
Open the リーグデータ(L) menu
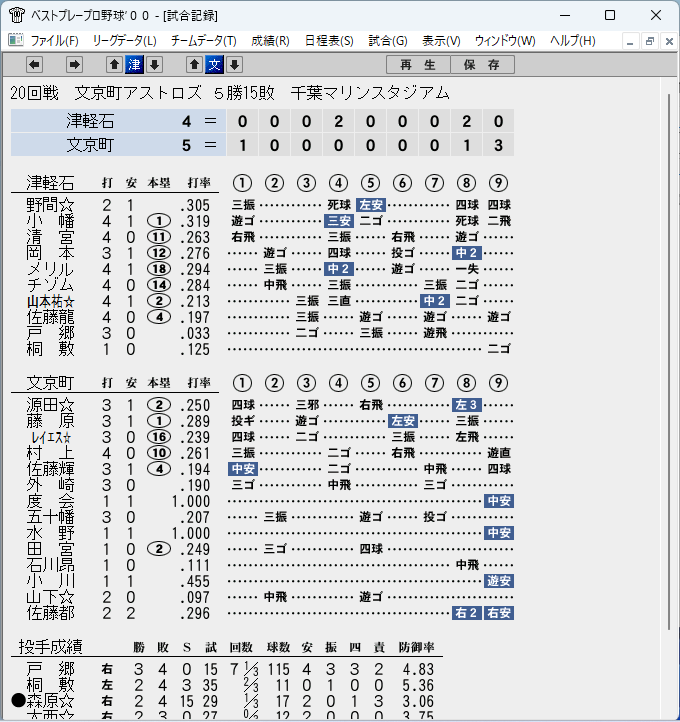coord(124,41)
